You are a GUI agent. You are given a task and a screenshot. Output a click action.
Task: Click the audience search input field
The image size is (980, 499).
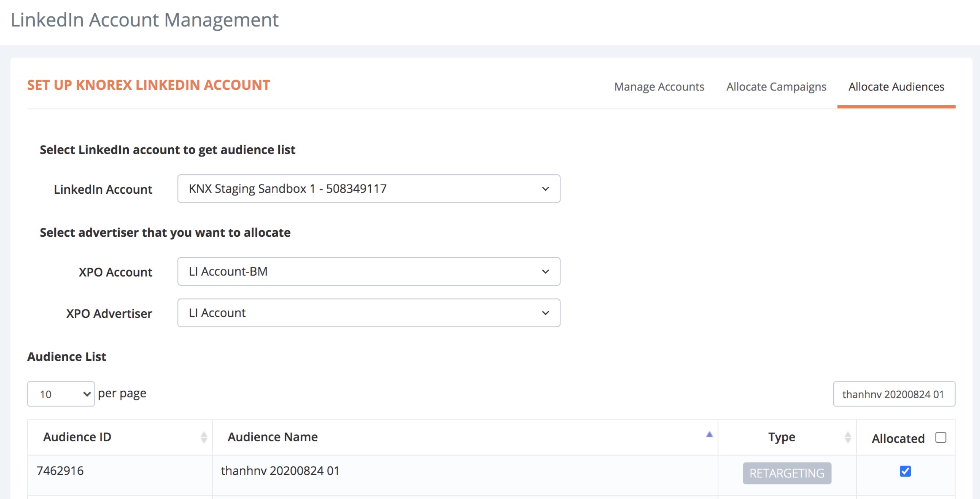(x=894, y=394)
